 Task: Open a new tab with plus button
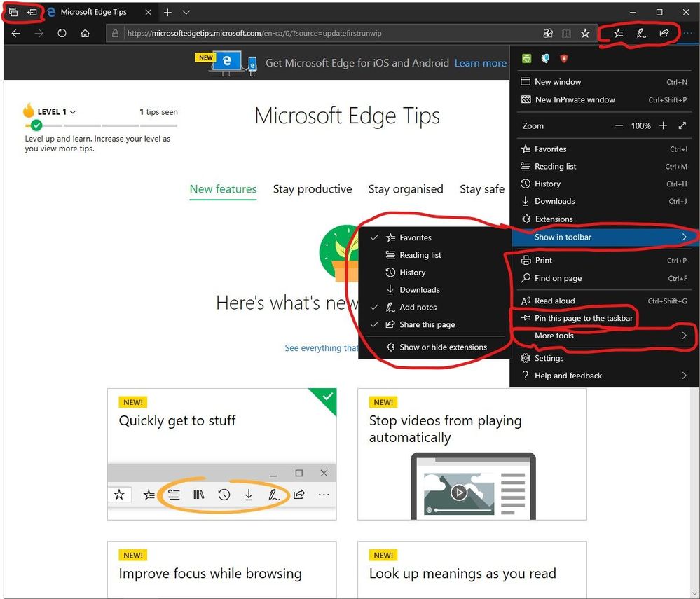click(x=168, y=13)
